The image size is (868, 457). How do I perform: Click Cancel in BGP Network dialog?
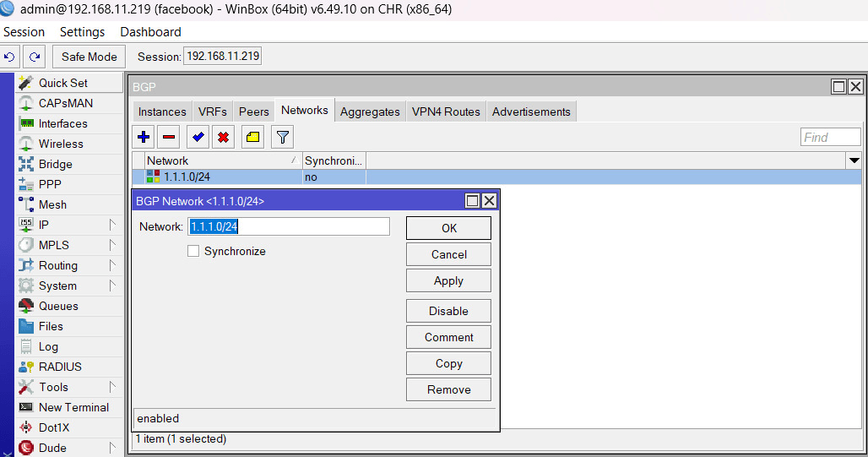448,254
